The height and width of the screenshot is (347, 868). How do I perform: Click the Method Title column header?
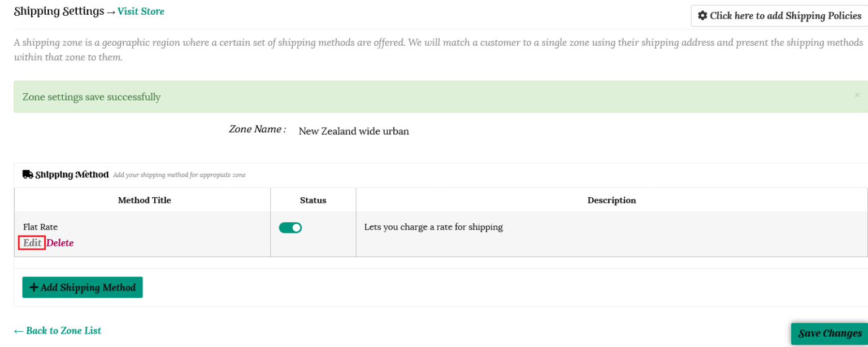click(144, 200)
